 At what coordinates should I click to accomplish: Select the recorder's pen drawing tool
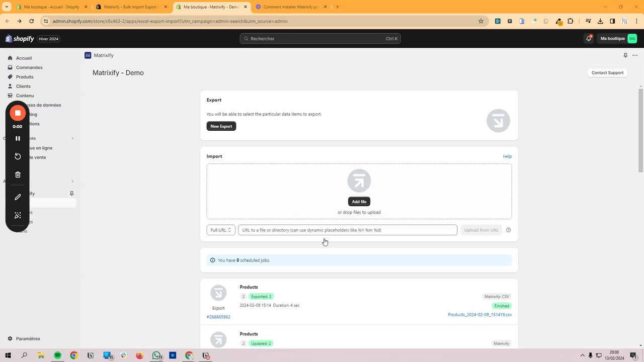click(x=18, y=197)
